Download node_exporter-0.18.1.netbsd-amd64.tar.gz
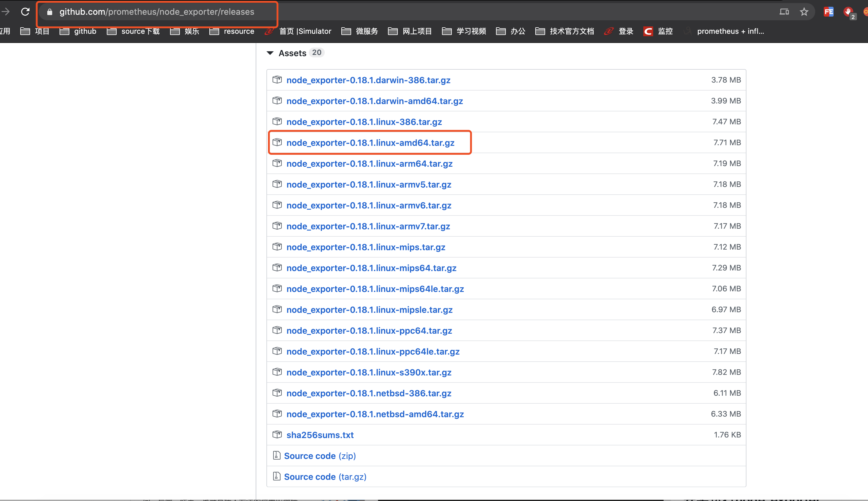Image resolution: width=868 pixels, height=501 pixels. pyautogui.click(x=375, y=414)
